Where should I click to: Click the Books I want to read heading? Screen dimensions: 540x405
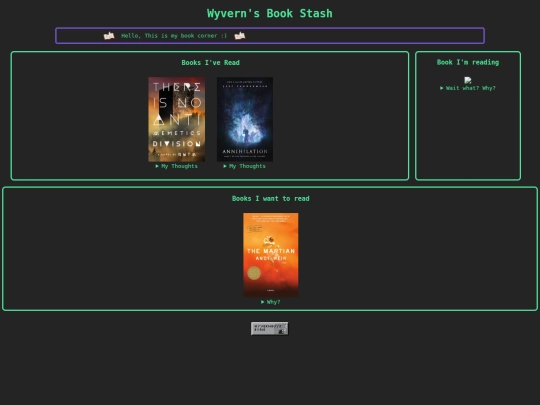click(271, 198)
